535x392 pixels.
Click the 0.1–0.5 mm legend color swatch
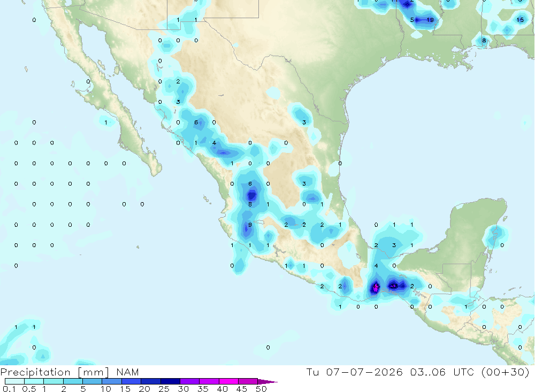(14, 381)
